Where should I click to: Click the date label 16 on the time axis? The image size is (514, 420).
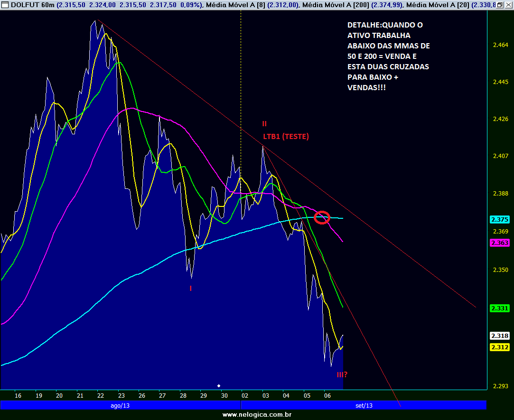point(18,395)
